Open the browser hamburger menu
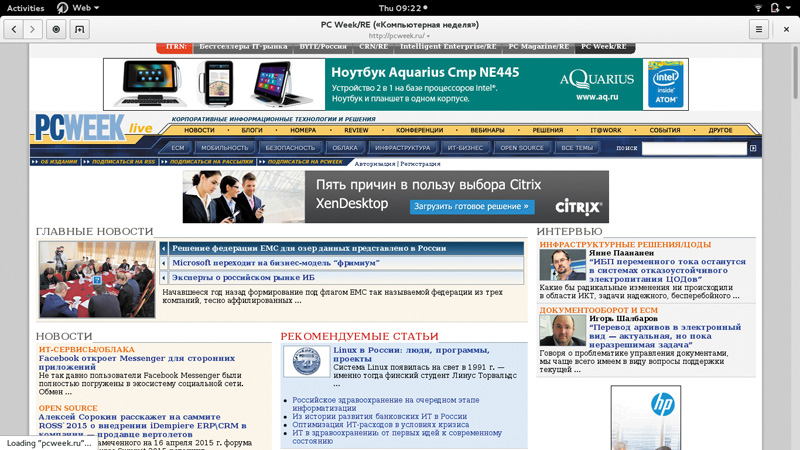 coord(759,30)
